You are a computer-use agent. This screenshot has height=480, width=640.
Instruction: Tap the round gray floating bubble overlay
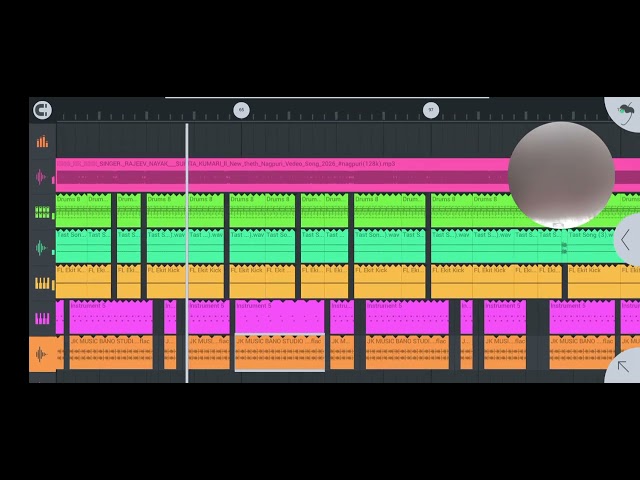click(562, 175)
